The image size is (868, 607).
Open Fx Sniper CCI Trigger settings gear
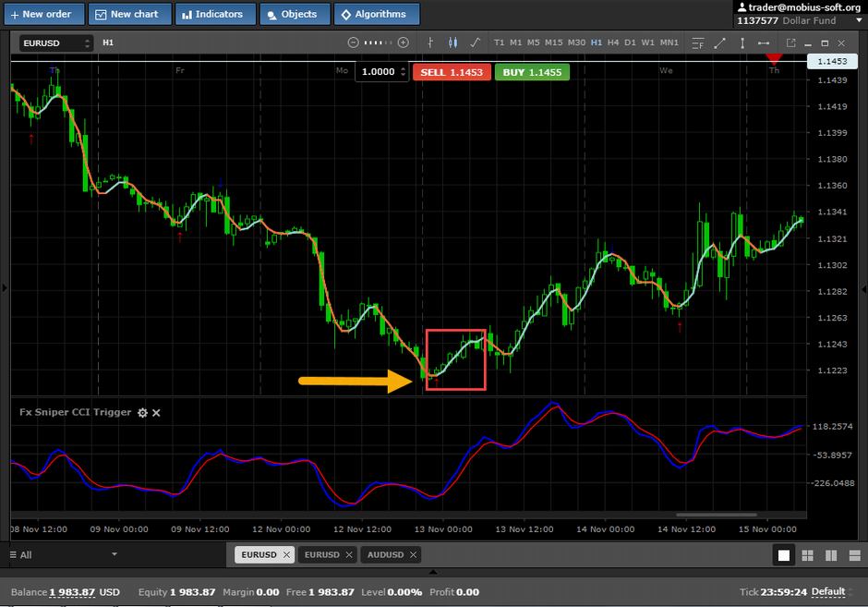click(142, 413)
